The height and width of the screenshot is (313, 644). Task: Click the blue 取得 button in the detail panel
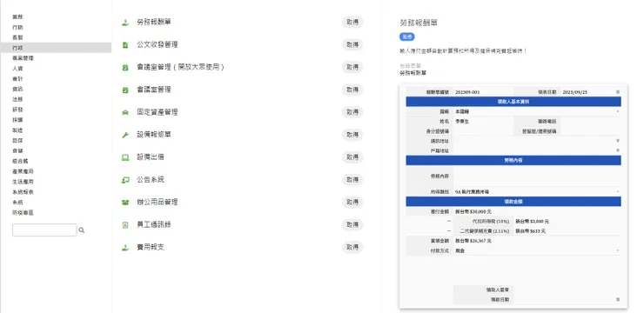407,37
